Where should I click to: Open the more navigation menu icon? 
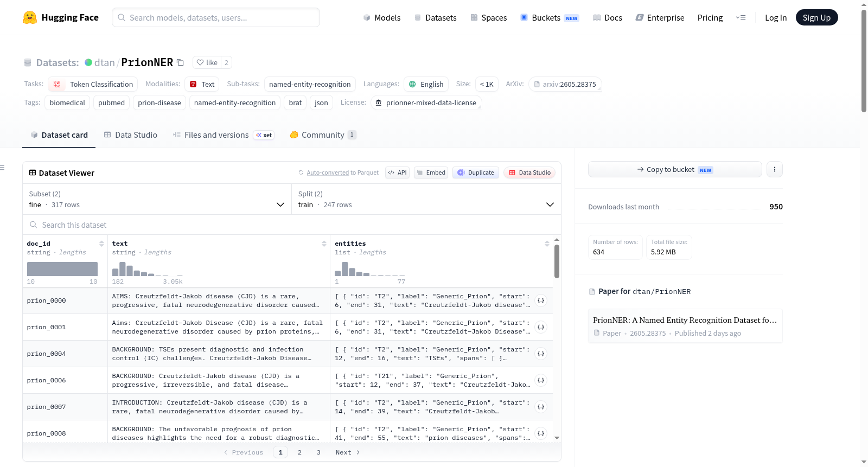pos(741,17)
